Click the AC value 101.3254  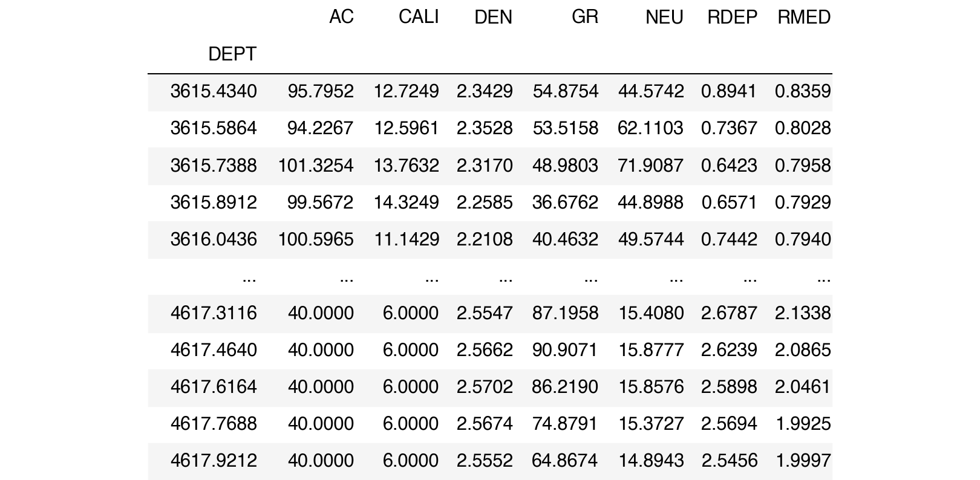pos(315,166)
